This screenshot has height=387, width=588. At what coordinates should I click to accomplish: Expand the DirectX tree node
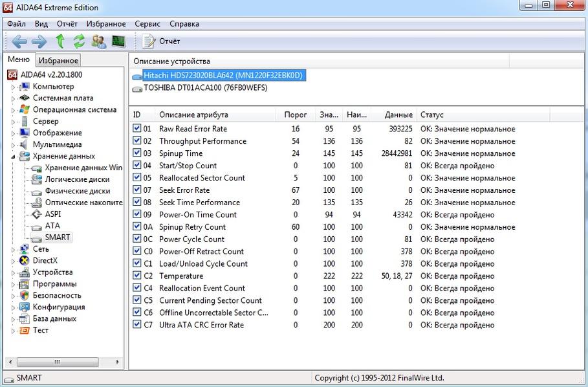pos(13,261)
